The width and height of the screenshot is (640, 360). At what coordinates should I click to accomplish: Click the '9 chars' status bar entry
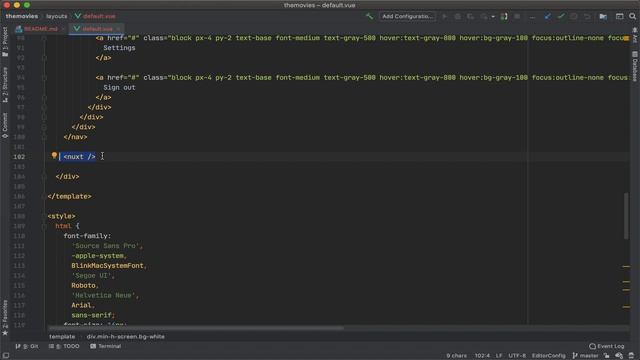(x=456, y=356)
